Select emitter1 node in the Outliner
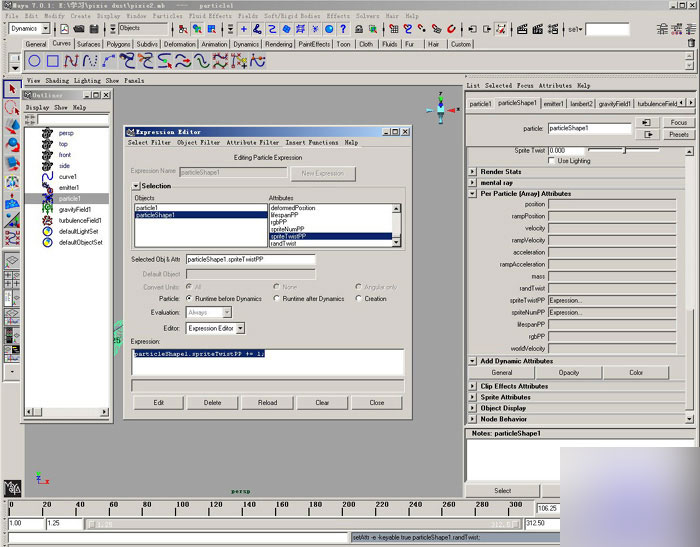Image resolution: width=700 pixels, height=547 pixels. [68, 187]
